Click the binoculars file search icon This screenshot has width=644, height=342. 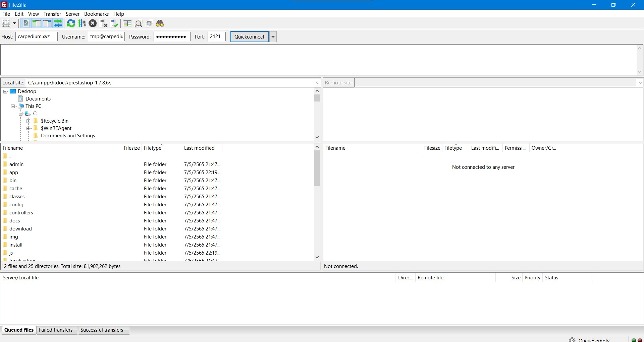[160, 23]
